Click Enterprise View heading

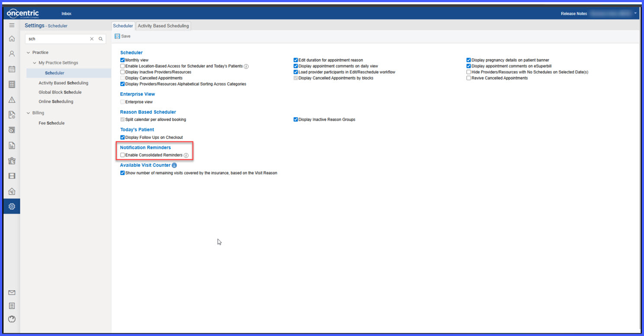138,94
